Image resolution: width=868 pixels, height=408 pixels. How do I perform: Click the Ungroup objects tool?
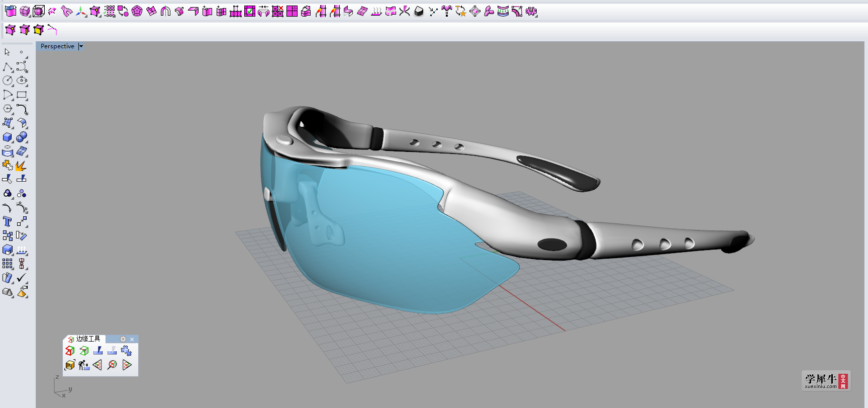22,193
